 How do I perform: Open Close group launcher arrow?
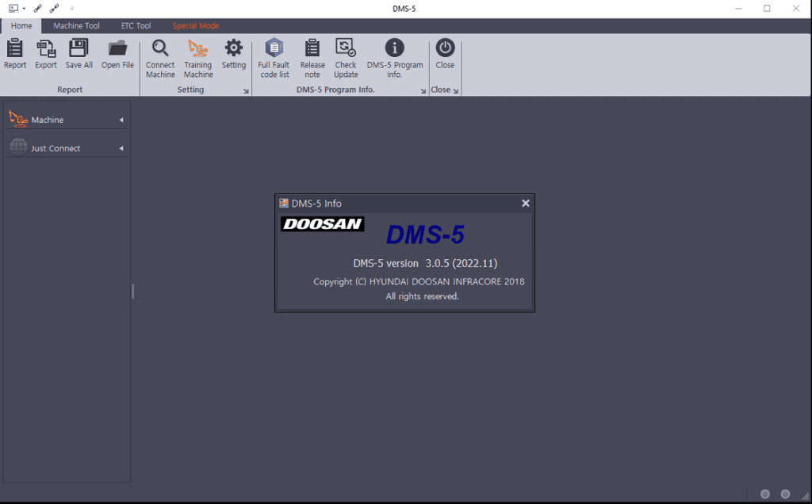[456, 91]
